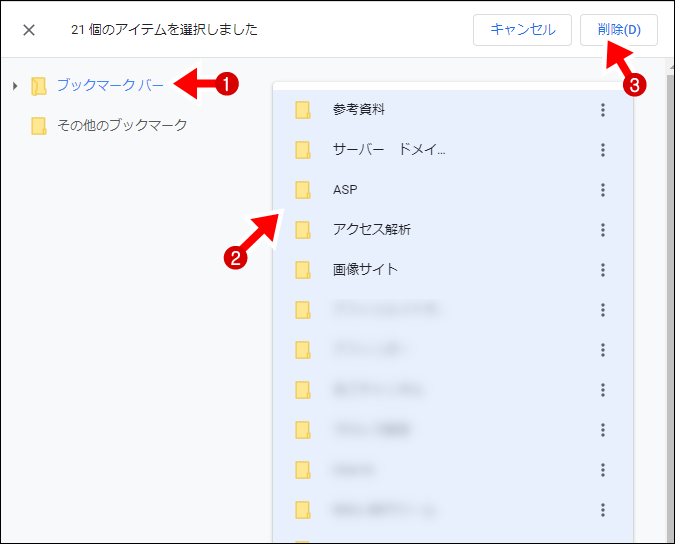
Task: Clear selection with the X icon
Action: click(x=29, y=30)
